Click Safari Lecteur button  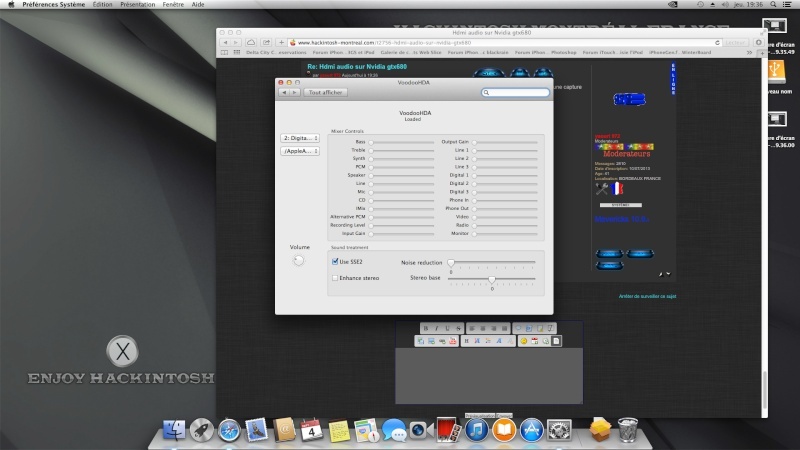[x=735, y=43]
